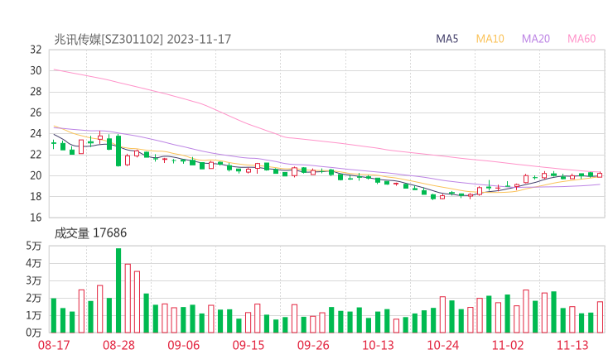Click the price axis value 16
Viewport: 613px width, 364px height.
[x=36, y=218]
